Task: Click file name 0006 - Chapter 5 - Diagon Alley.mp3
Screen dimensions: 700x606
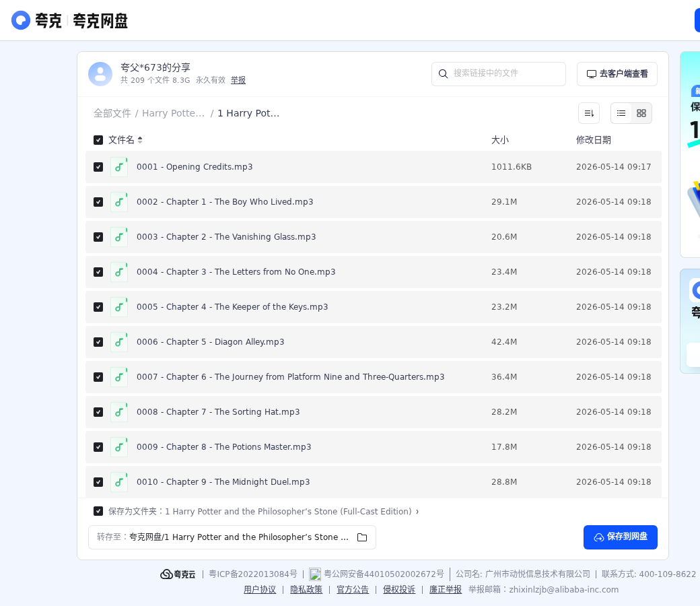Action: [x=210, y=342]
